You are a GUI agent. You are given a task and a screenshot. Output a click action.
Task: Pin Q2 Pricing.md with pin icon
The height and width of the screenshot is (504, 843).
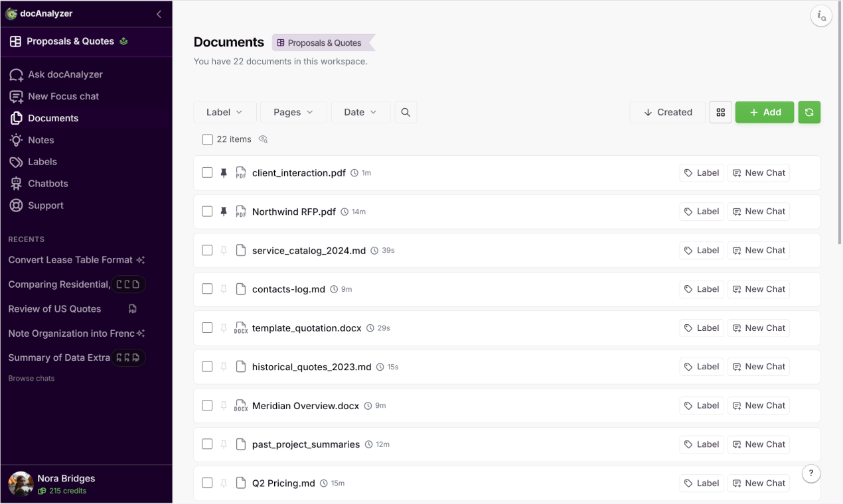(224, 483)
